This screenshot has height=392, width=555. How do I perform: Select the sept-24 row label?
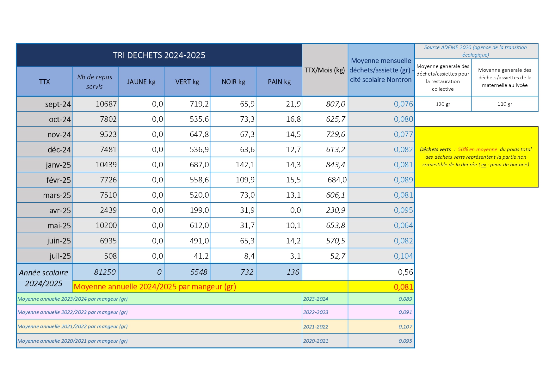point(44,104)
